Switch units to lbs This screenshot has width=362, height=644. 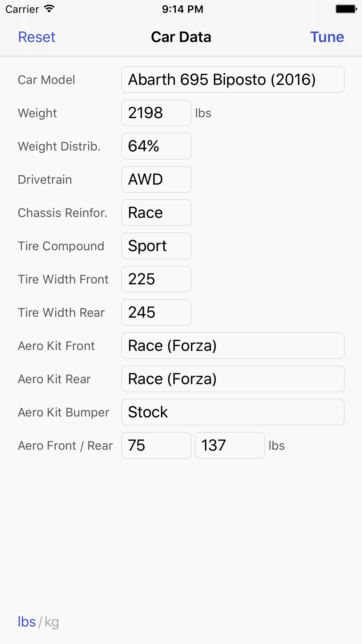27,622
